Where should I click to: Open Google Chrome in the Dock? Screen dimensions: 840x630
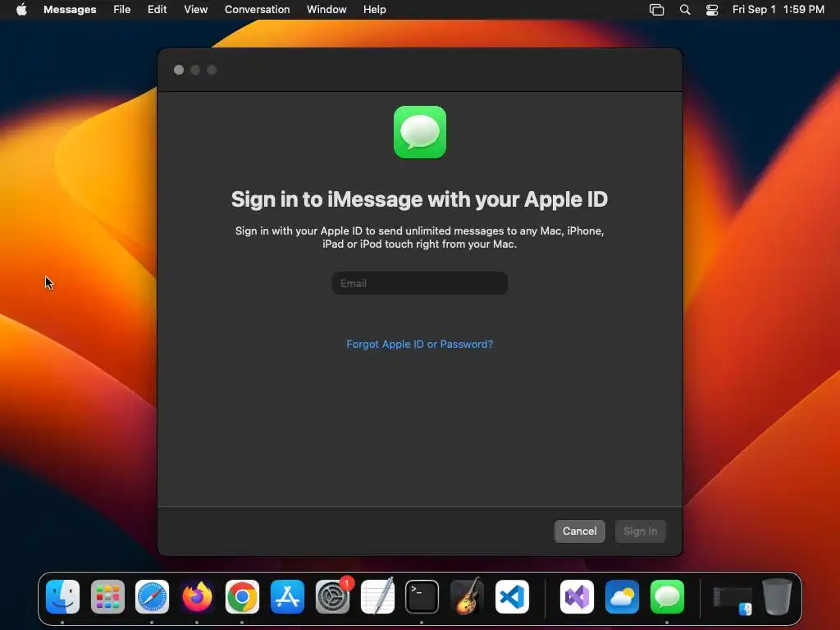[242, 596]
